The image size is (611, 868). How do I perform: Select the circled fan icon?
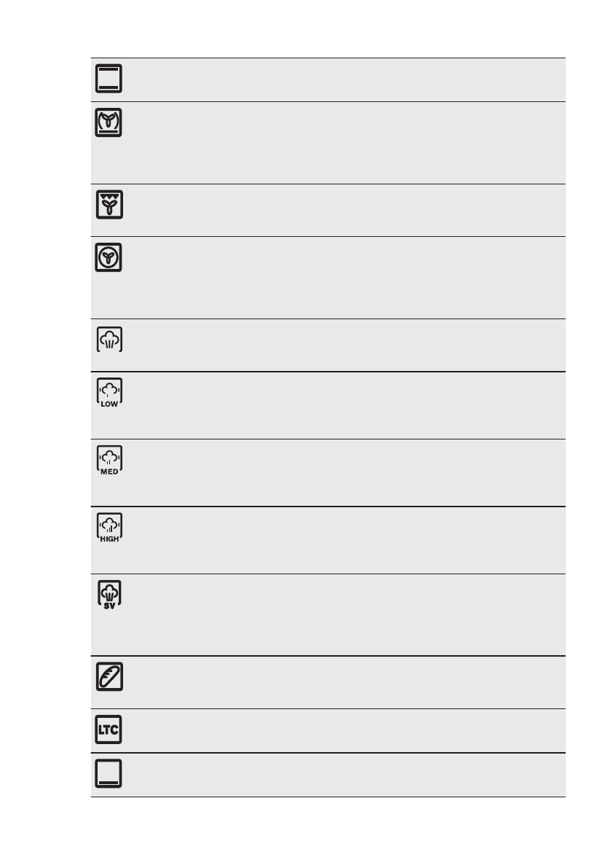tap(108, 257)
